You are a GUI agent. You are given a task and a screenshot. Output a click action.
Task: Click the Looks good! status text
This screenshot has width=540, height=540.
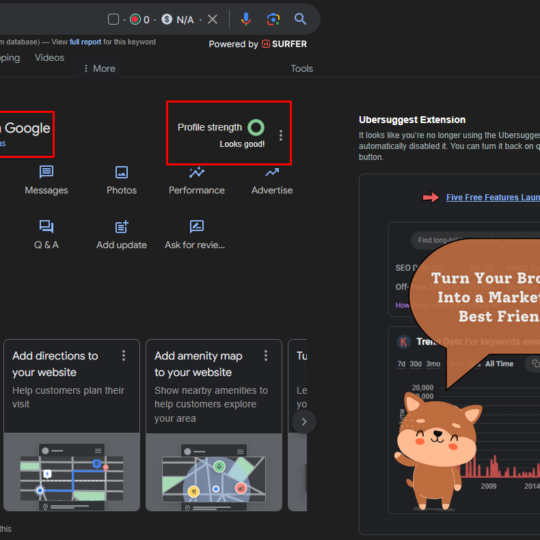tap(242, 144)
